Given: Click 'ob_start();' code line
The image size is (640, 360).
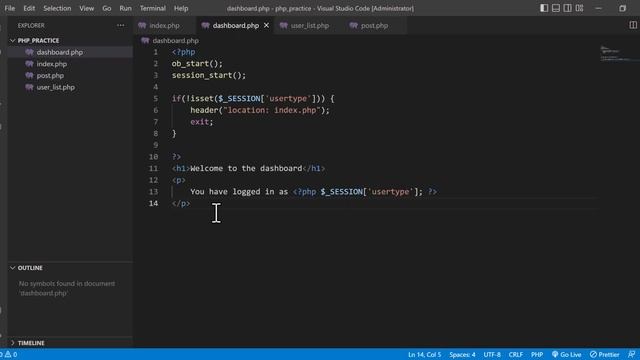Looking at the screenshot, I should click(x=197, y=64).
